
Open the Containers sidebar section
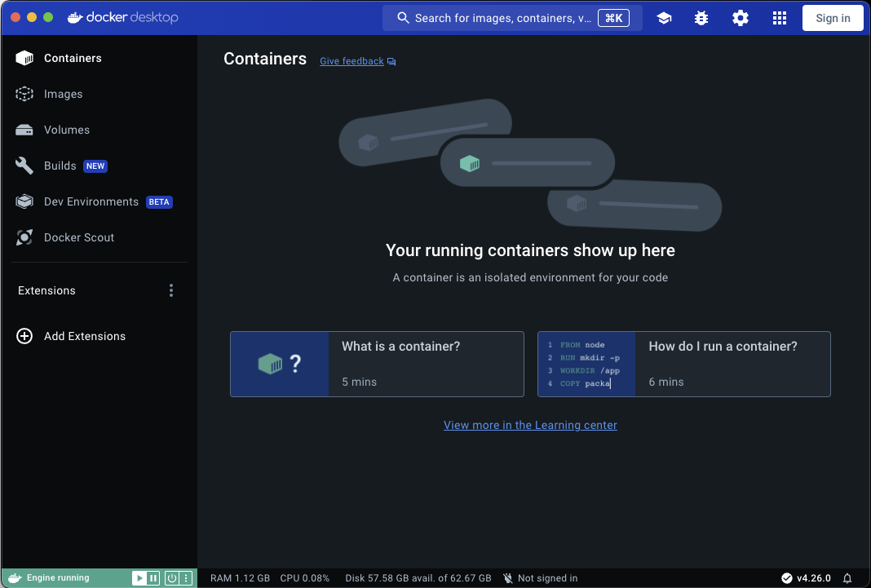(99, 58)
